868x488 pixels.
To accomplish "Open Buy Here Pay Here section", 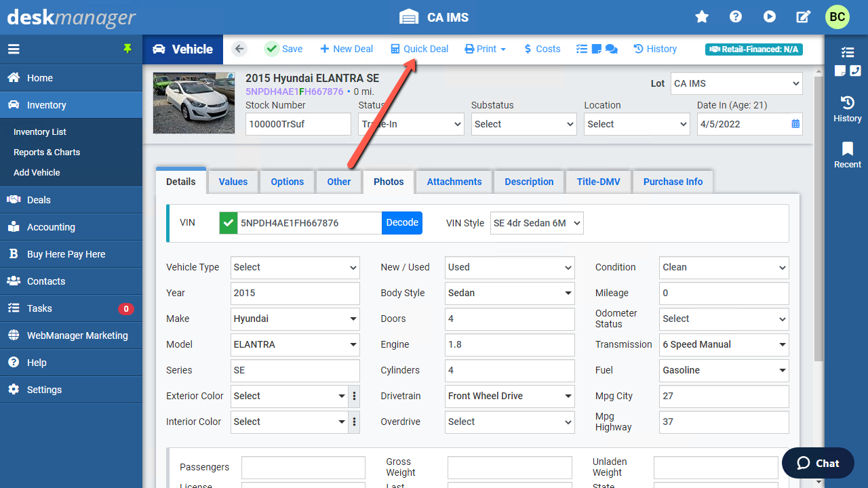I will click(71, 254).
